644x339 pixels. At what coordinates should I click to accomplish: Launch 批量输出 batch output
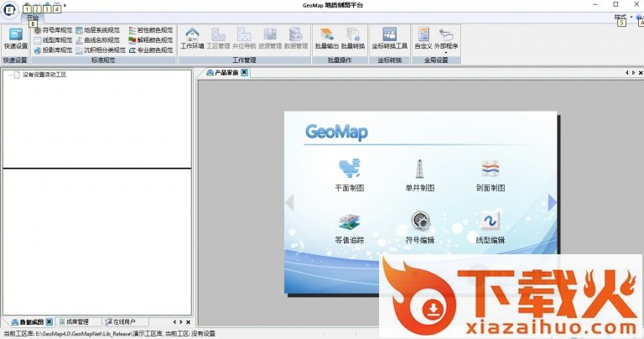[327, 39]
